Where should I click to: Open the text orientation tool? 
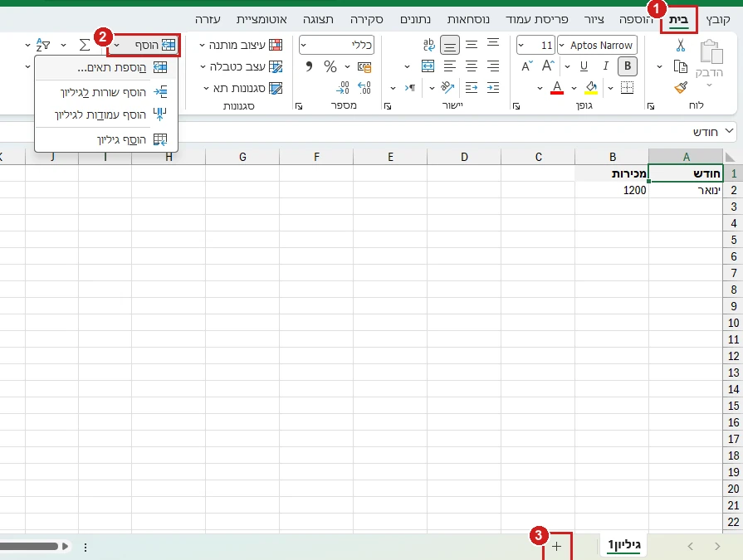(x=447, y=88)
